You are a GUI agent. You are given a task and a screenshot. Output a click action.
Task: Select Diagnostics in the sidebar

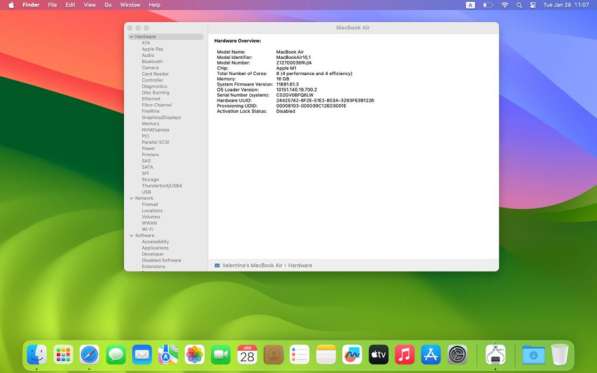pos(154,86)
